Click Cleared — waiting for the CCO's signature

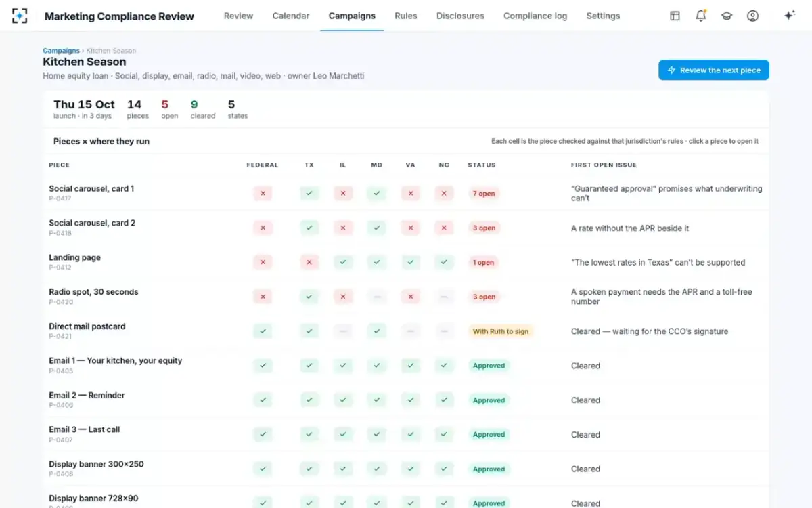tap(650, 331)
